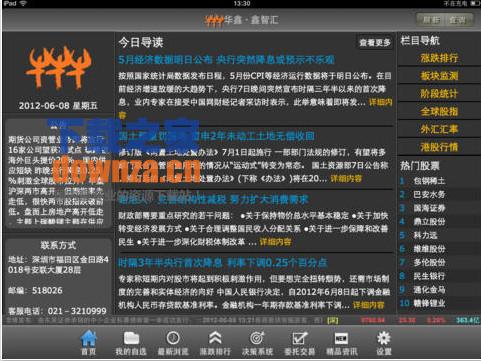This screenshot has height=361, width=481.
Task: Click the 邮编 518026 line
Action: pos(35,291)
